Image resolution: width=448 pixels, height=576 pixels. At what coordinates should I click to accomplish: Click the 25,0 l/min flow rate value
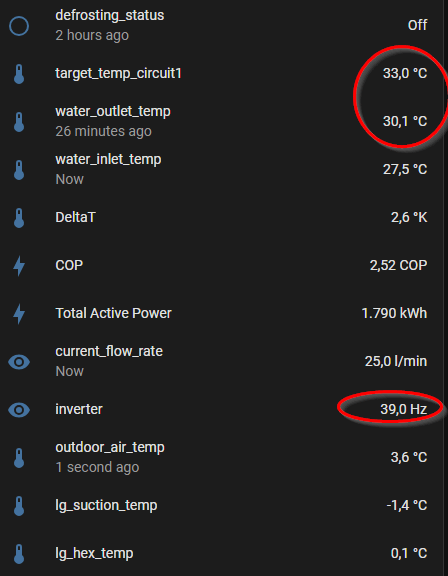(396, 361)
